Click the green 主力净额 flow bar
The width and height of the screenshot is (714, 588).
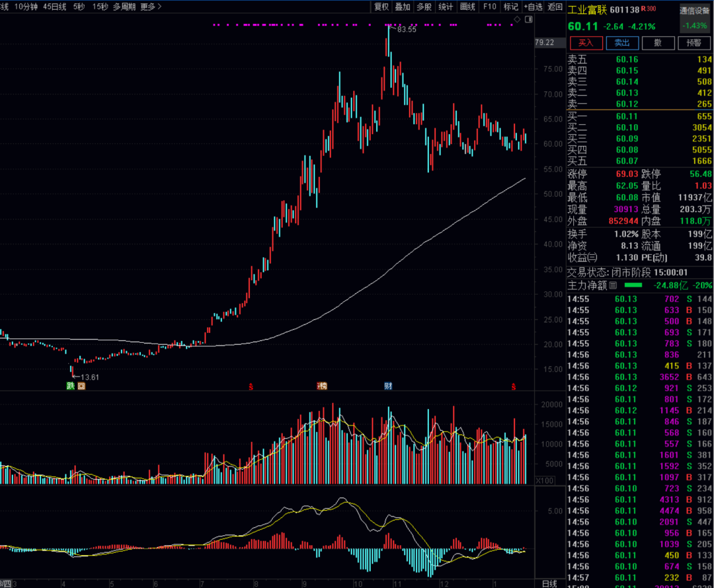click(633, 285)
